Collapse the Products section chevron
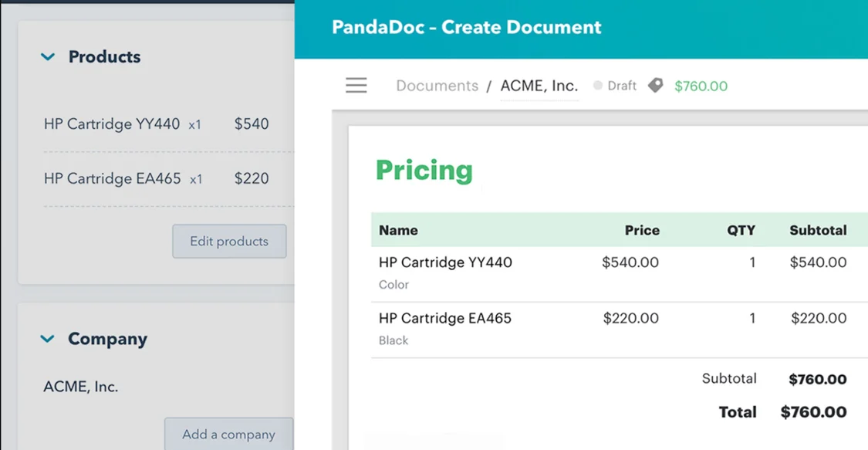Viewport: 868px width, 450px height. point(48,56)
